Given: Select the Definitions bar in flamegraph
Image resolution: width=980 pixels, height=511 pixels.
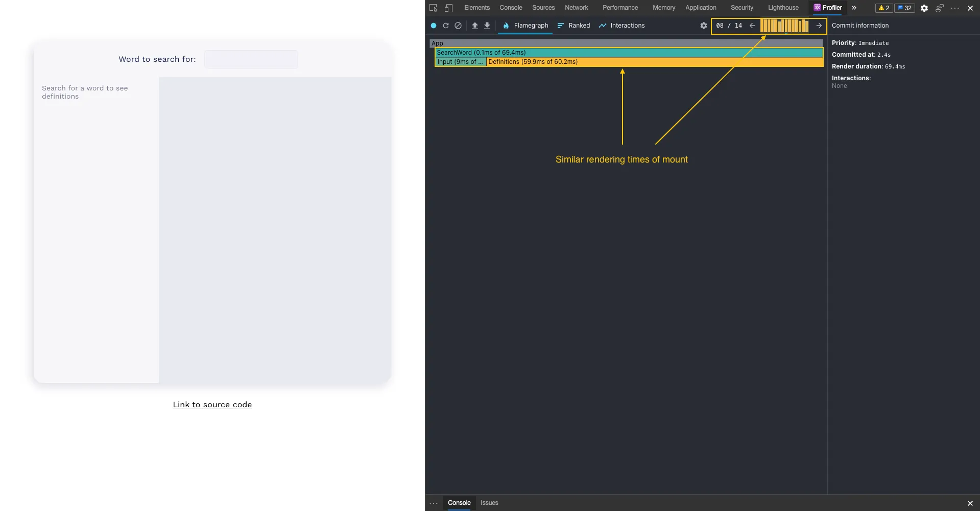Looking at the screenshot, I should [x=654, y=62].
